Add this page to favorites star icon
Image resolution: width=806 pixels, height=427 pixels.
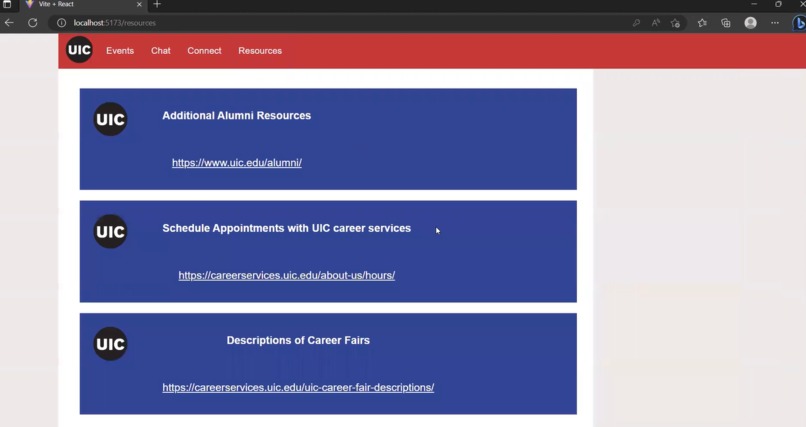coord(675,23)
